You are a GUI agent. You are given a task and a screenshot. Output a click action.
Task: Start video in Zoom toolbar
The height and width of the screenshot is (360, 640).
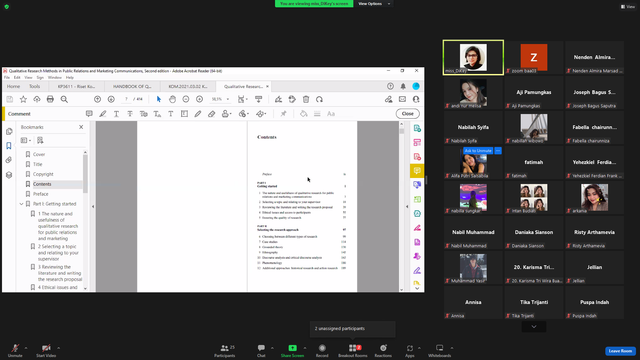[x=46, y=350]
